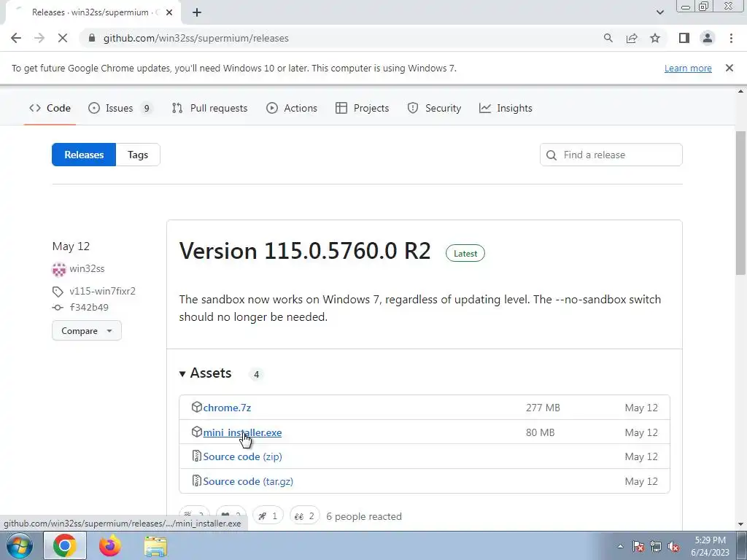This screenshot has width=747, height=560.
Task: Launch Firefox from the taskbar
Action: (x=110, y=545)
